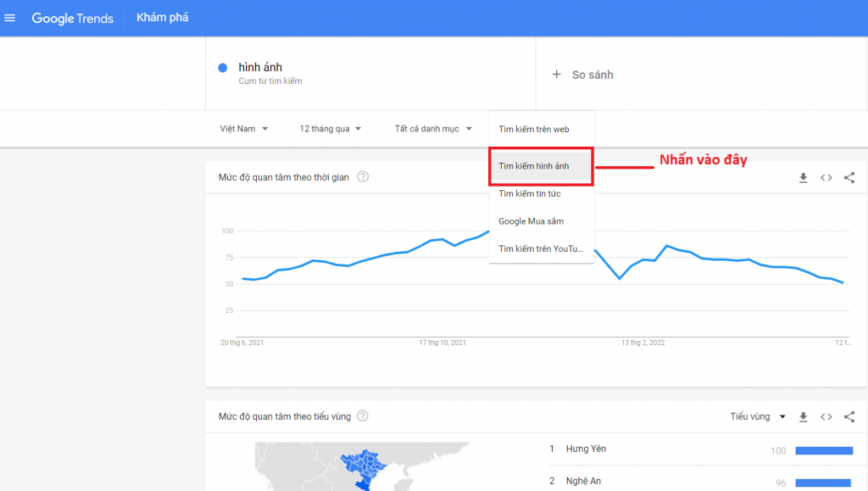Image resolution: width=868 pixels, height=491 pixels.
Task: Click the So sánh compare button
Action: [x=583, y=75]
